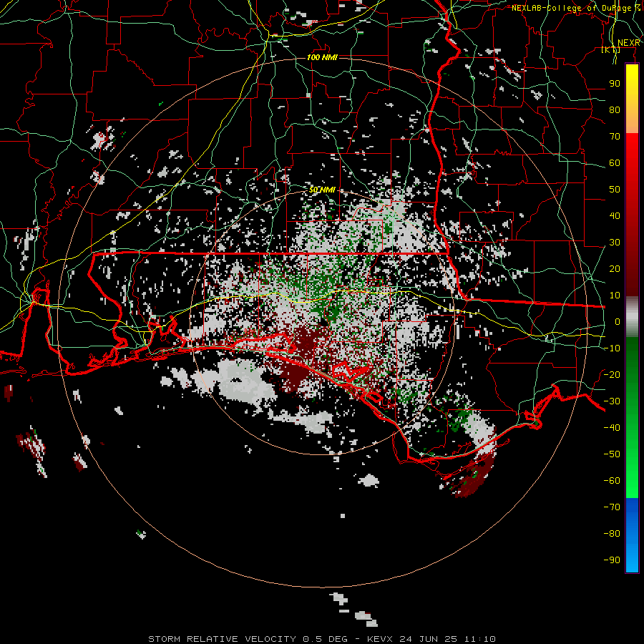Click the -30 value on velocity scale
Image resolution: width=644 pixels, height=644 pixels.
coord(612,401)
